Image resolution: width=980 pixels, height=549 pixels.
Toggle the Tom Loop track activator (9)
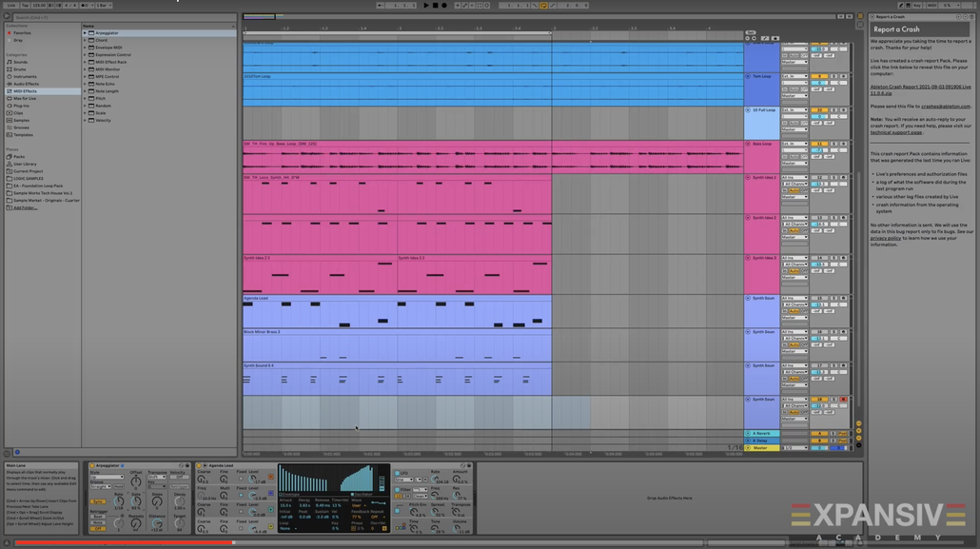[x=819, y=76]
